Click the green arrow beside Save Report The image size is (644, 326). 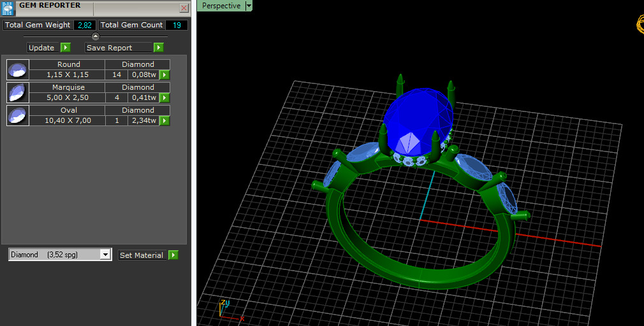coord(159,48)
